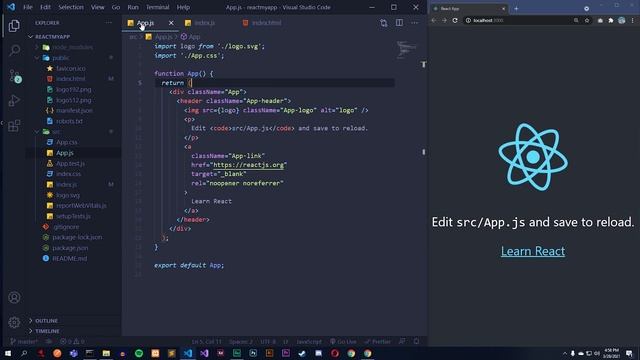Open package.json file
Viewport: 640px width, 360px height.
pos(70,248)
